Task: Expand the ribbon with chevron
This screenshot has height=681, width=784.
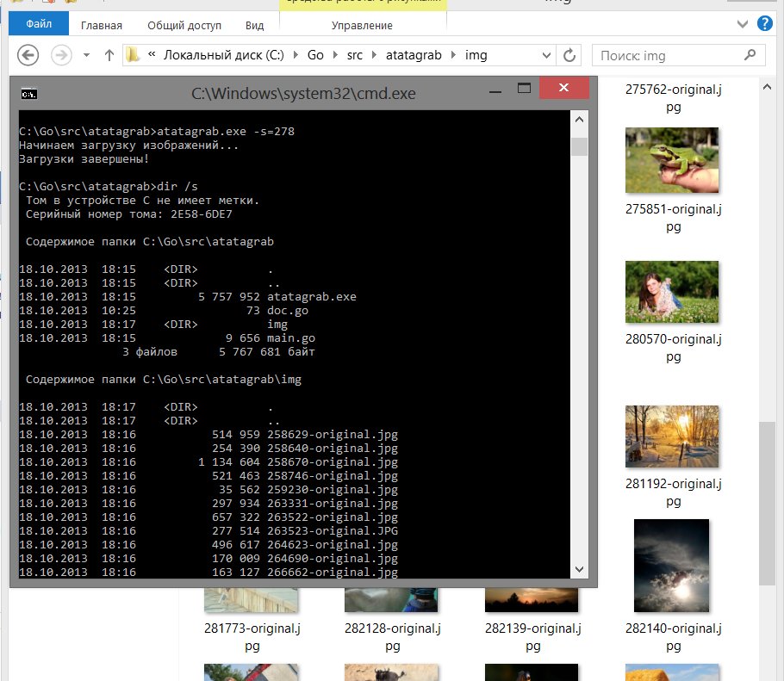Action: [x=743, y=24]
